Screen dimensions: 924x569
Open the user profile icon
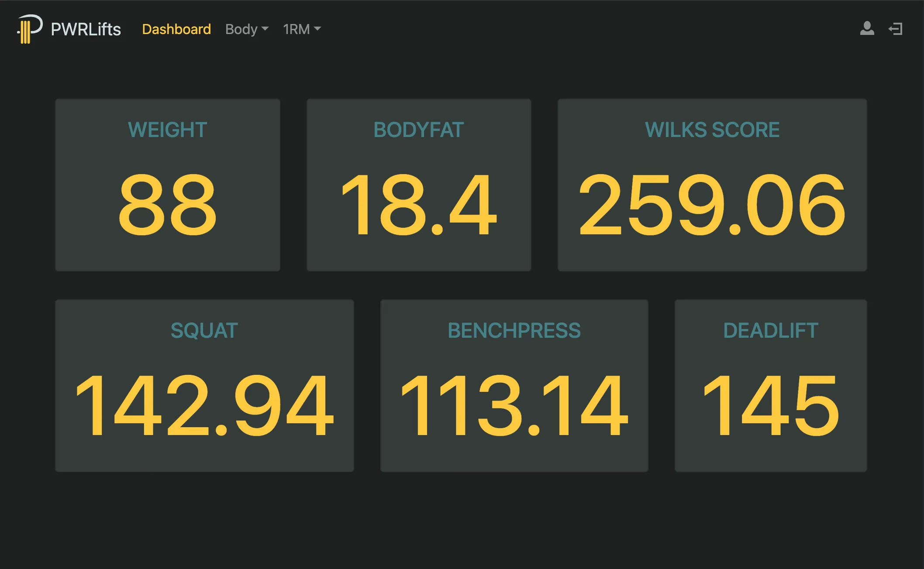[x=867, y=29]
